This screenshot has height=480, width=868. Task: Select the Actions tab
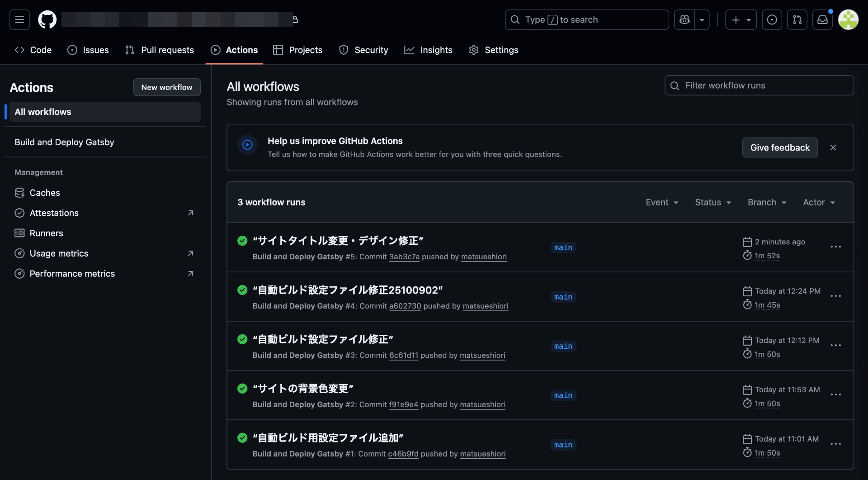(x=234, y=50)
